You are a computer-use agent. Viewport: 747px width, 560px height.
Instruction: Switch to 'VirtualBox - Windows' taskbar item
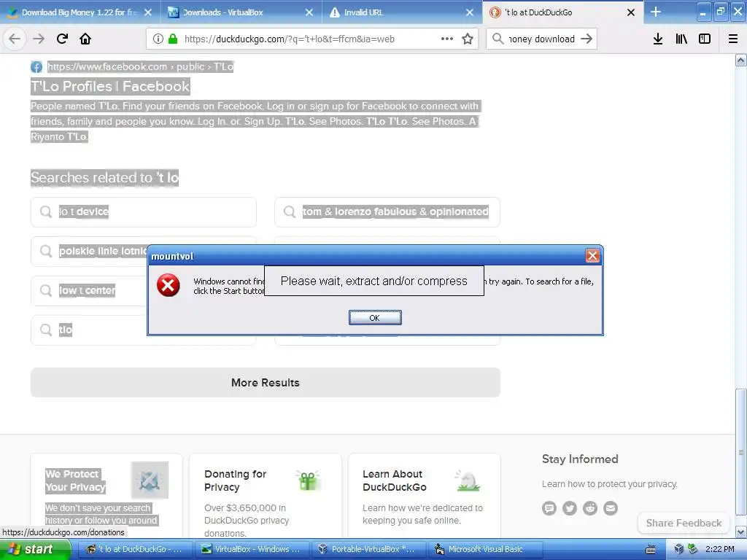coord(252,549)
